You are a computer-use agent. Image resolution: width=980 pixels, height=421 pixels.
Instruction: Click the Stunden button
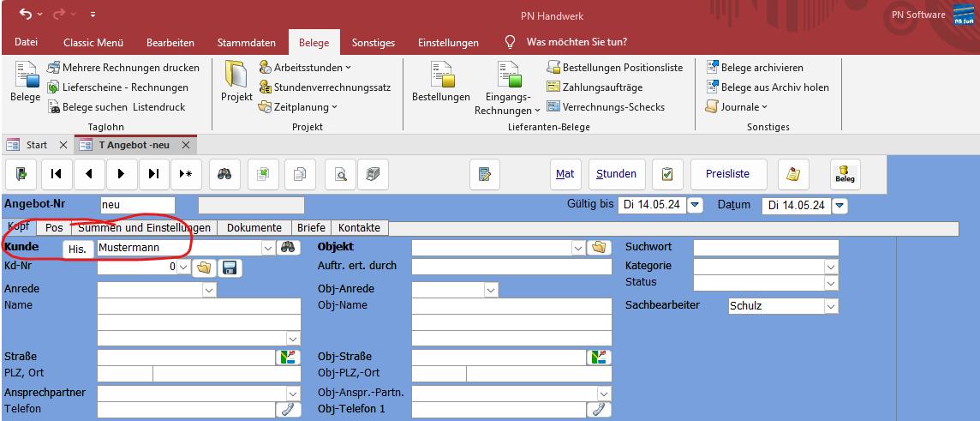[x=616, y=174]
